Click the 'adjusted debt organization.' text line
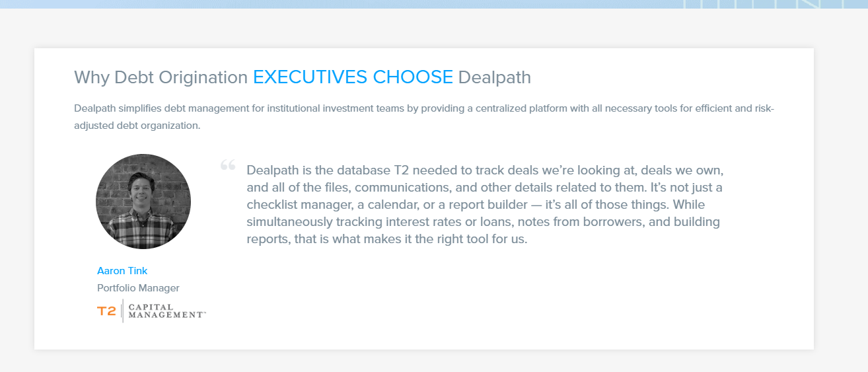 (x=137, y=125)
